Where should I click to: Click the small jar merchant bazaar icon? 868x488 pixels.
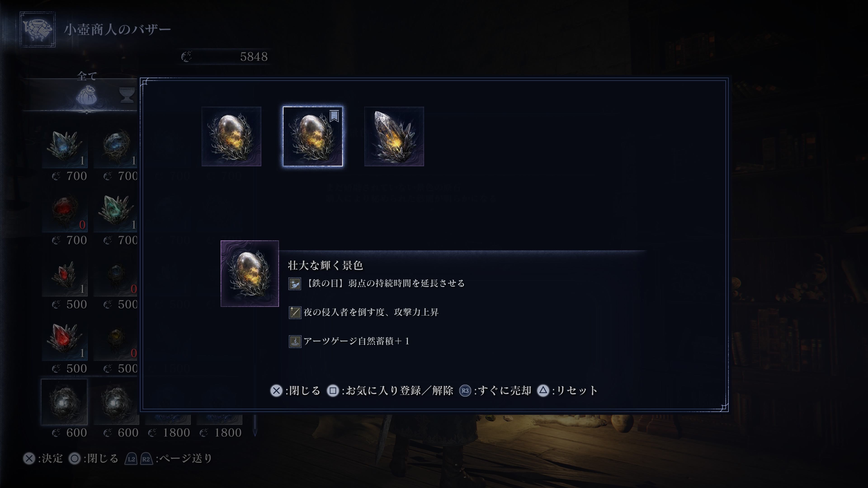coord(37,29)
